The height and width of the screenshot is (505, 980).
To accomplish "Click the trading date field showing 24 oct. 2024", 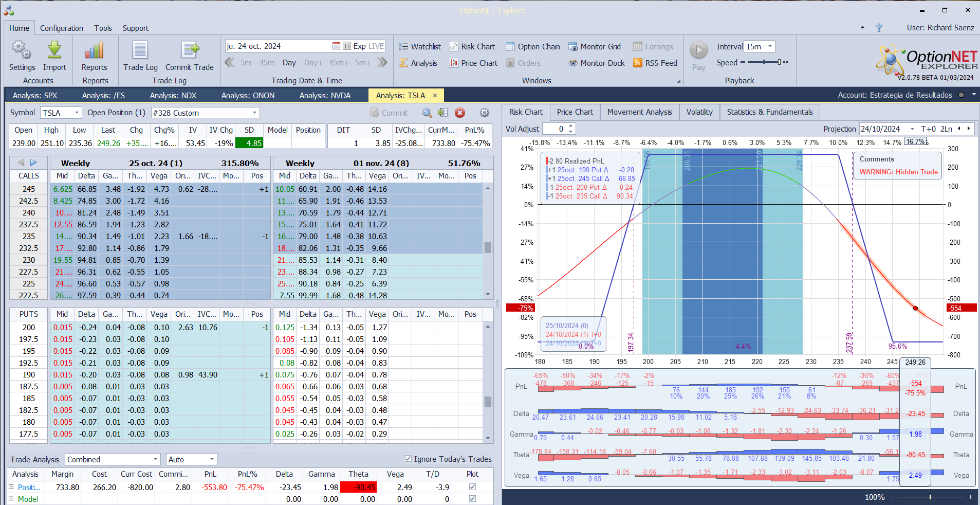I will point(278,46).
